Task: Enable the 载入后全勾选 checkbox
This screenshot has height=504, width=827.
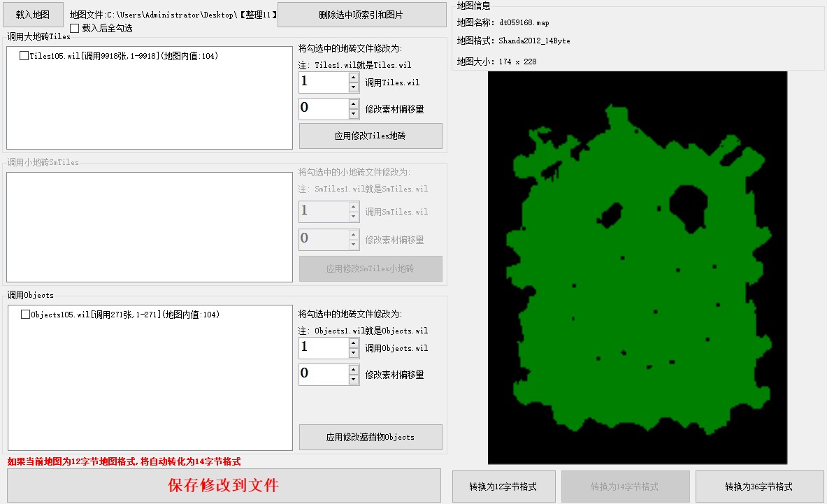Action: [75, 29]
